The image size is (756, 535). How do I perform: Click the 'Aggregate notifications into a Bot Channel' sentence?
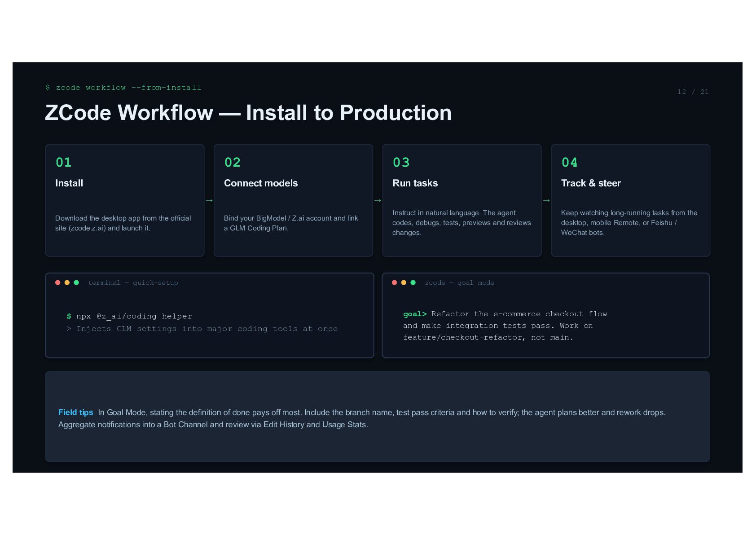[x=213, y=424]
